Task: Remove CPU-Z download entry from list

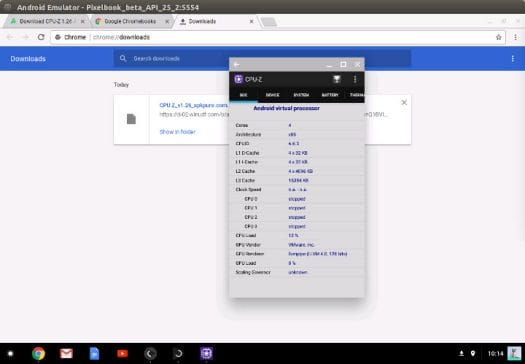Action: click(x=404, y=102)
